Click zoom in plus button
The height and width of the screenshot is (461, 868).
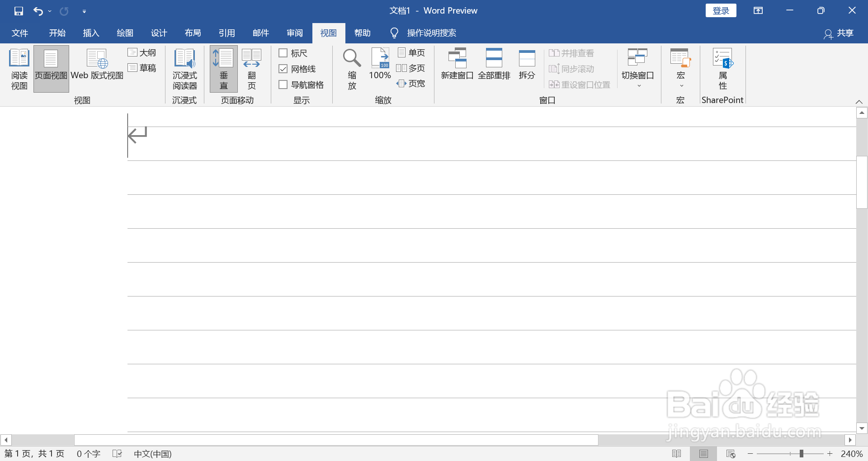[x=830, y=454]
